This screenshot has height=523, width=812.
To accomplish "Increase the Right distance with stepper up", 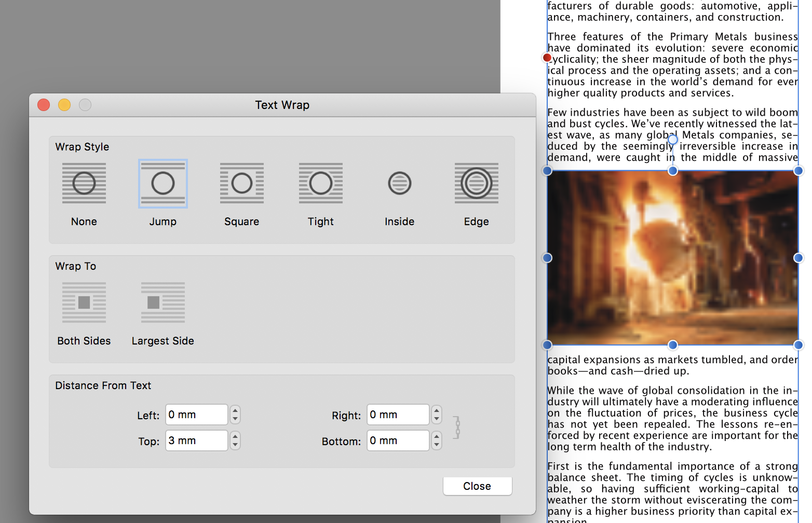I will click(437, 410).
